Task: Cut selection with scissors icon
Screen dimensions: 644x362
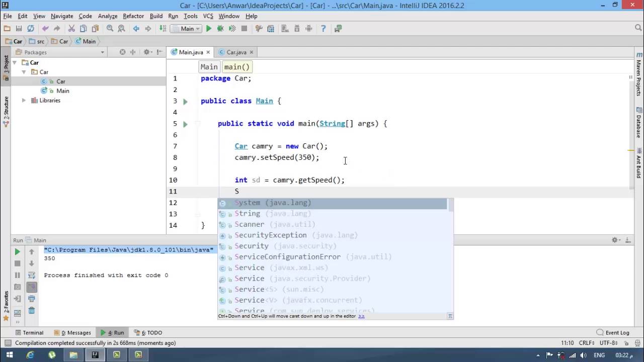Action: (x=71, y=29)
